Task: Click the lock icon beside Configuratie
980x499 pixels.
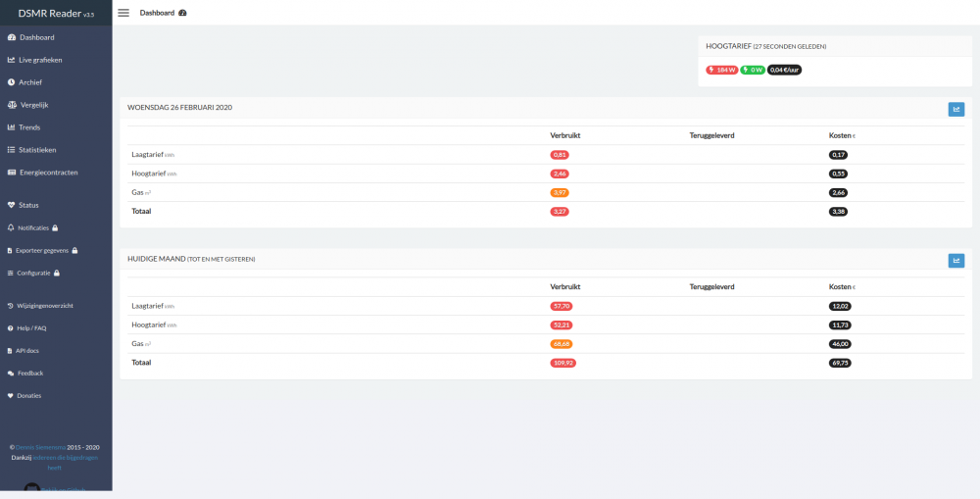Action: (x=57, y=274)
